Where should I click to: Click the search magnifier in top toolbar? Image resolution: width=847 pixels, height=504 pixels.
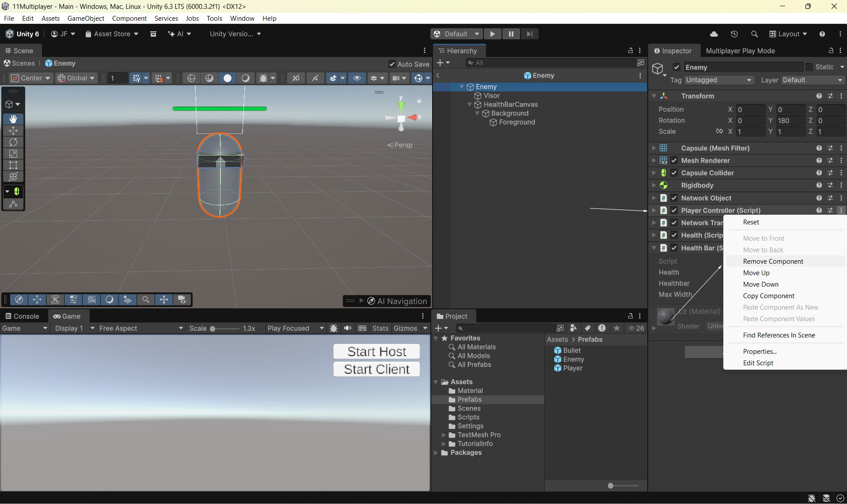754,34
